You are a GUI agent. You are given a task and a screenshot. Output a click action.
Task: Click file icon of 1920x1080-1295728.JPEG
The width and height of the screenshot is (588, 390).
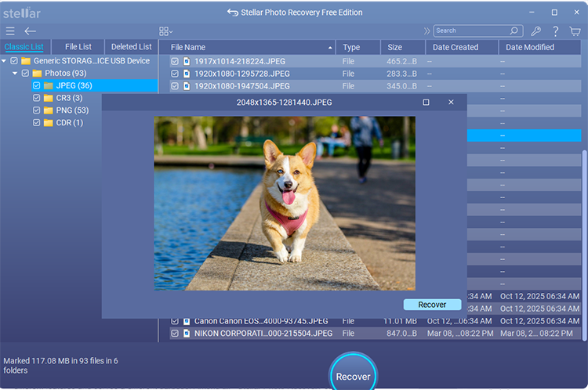187,74
